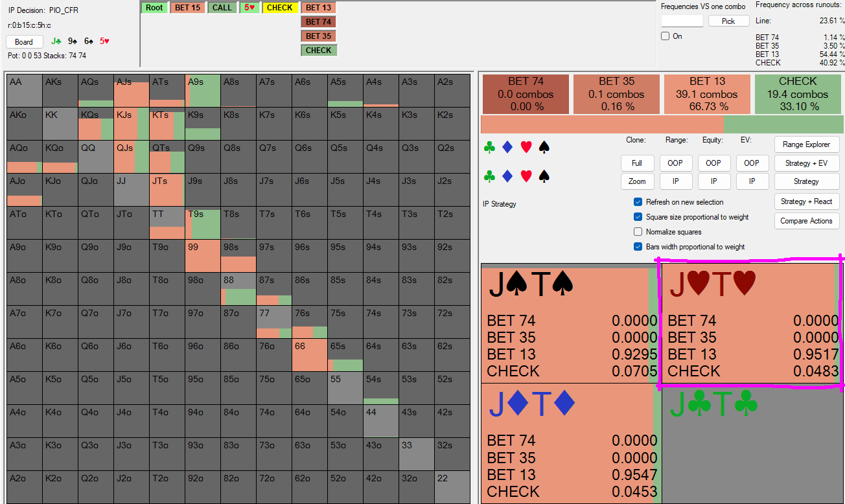Click the green CHECK strategy header
The height and width of the screenshot is (504, 845).
(797, 94)
